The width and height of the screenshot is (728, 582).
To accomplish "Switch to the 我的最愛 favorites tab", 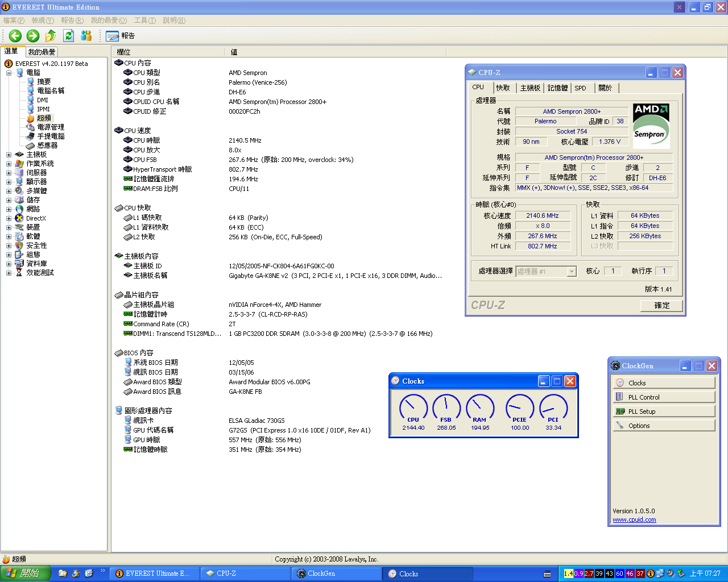I will click(x=42, y=52).
